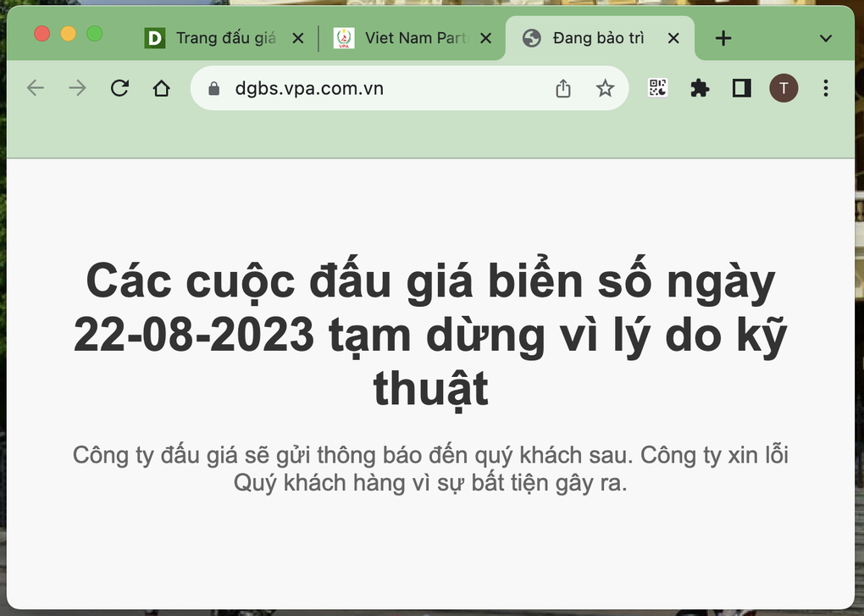This screenshot has width=864, height=616.
Task: Toggle the browser side panel
Action: pyautogui.click(x=741, y=88)
